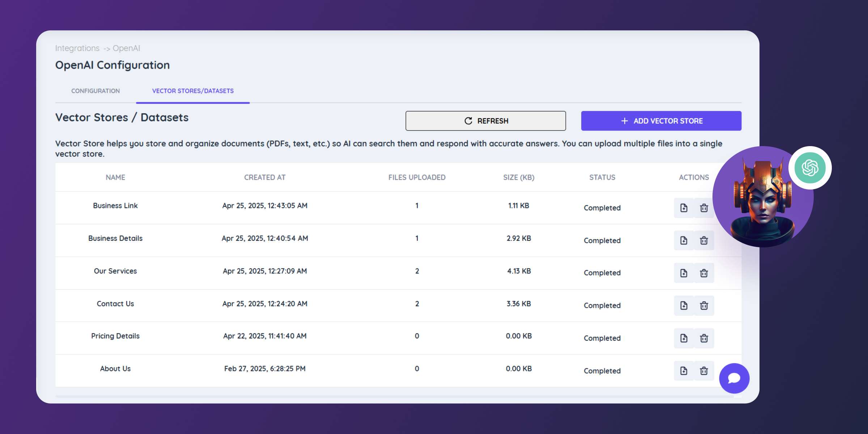Open the OpenAI breadcrumb link
This screenshot has height=434, width=868.
[x=126, y=48]
